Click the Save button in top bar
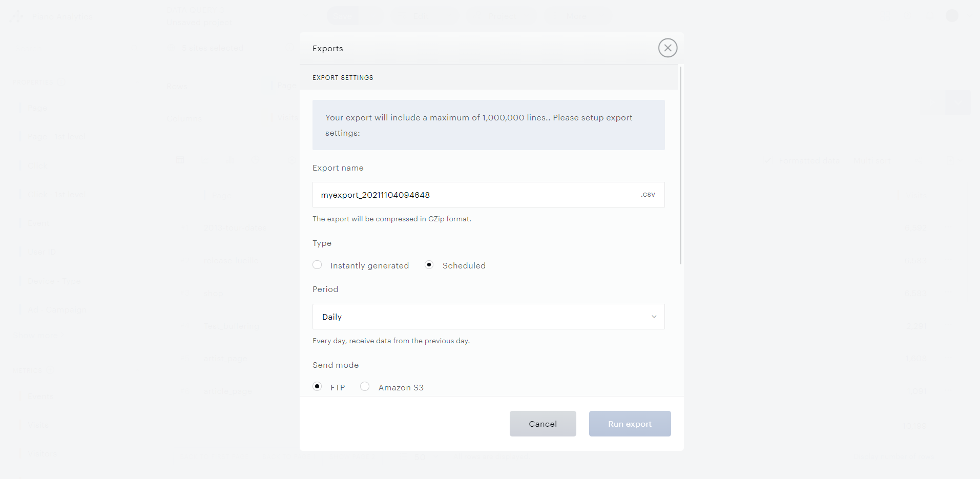Viewport: 980px width, 479px height. [x=343, y=17]
